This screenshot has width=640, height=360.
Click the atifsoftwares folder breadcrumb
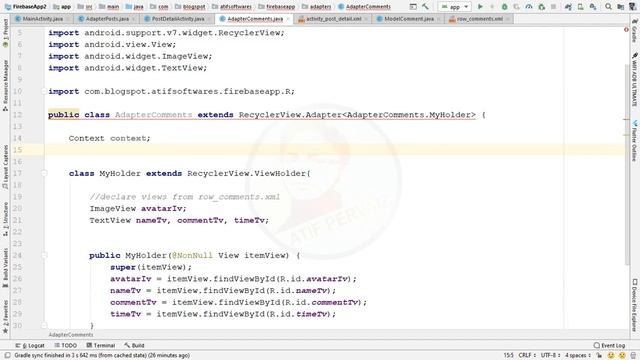pos(232,7)
